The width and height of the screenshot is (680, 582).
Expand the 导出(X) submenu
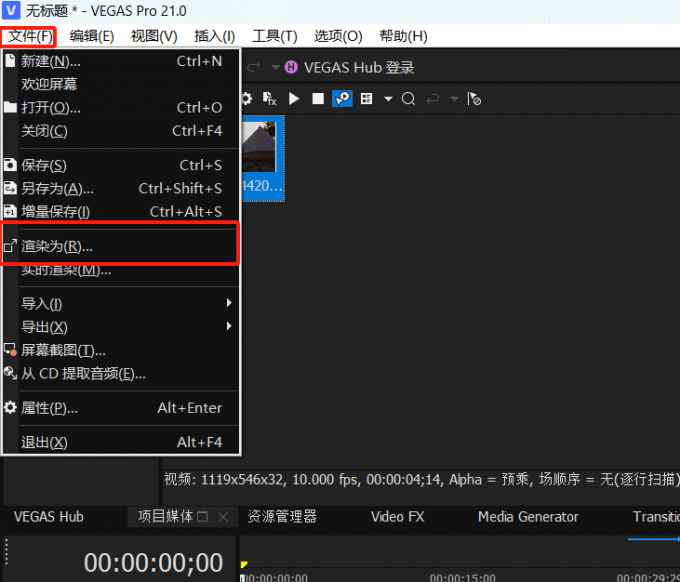click(x=121, y=327)
